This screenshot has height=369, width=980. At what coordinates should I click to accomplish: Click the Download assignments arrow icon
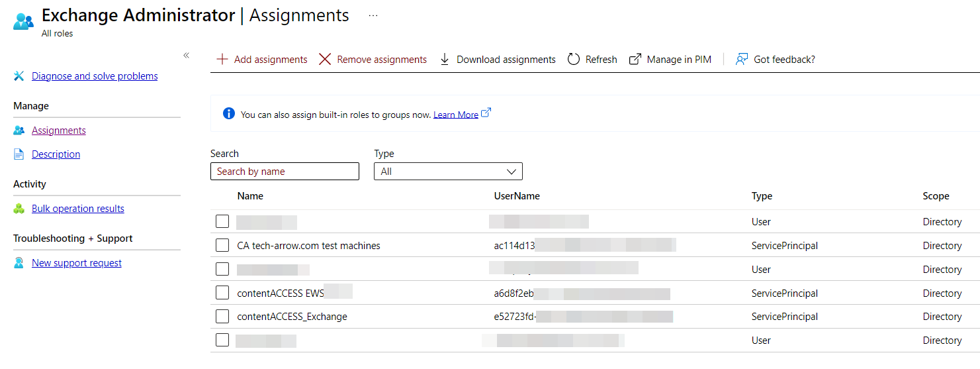[x=445, y=60]
